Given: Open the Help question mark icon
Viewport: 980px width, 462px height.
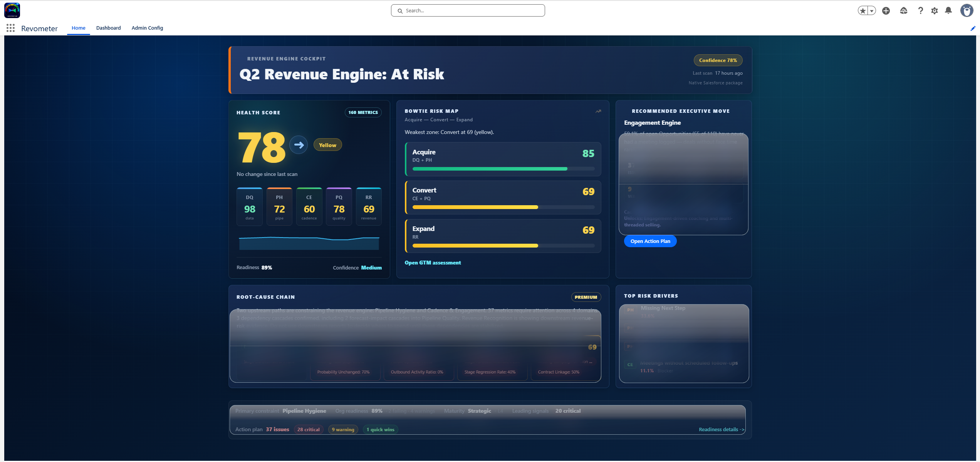Looking at the screenshot, I should 920,11.
